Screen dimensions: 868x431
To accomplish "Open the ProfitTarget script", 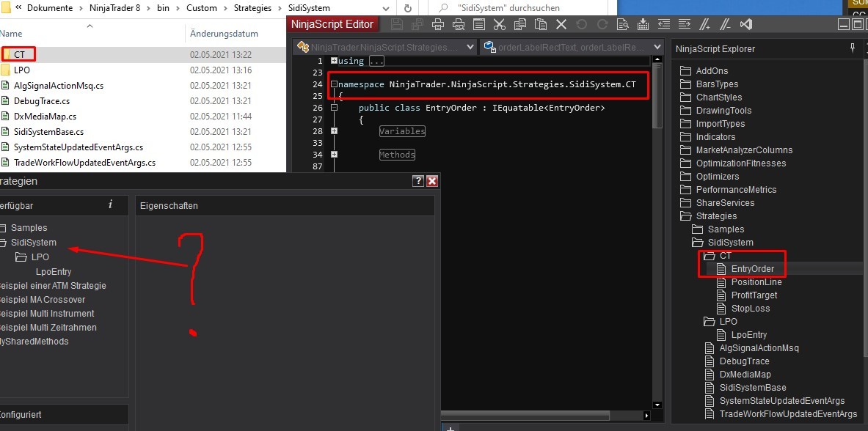I will pos(754,295).
